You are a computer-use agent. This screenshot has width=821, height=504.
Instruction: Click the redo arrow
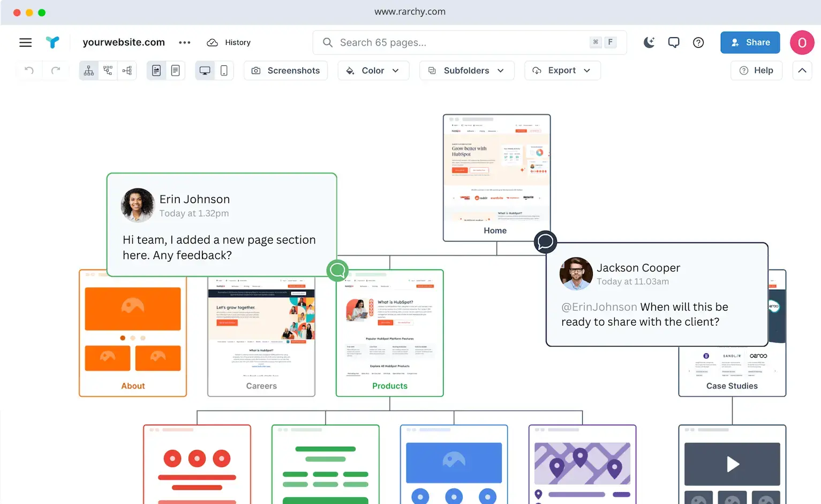tap(56, 70)
